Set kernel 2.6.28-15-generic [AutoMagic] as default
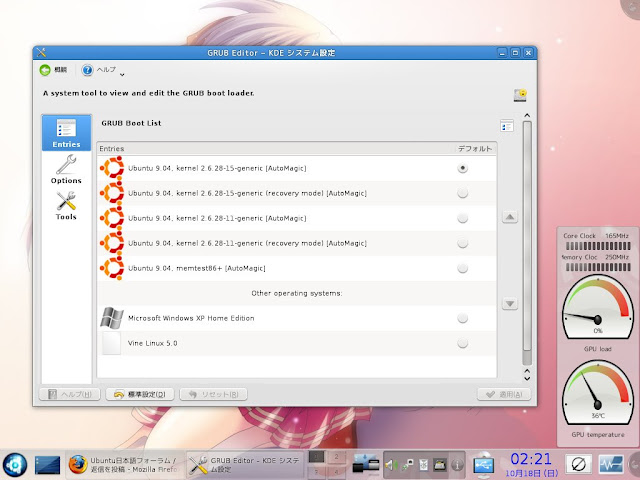 pos(462,168)
